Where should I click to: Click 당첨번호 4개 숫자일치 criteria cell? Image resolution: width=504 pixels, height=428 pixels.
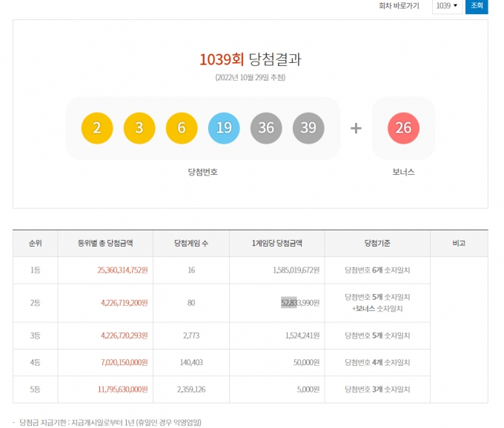[x=377, y=363]
